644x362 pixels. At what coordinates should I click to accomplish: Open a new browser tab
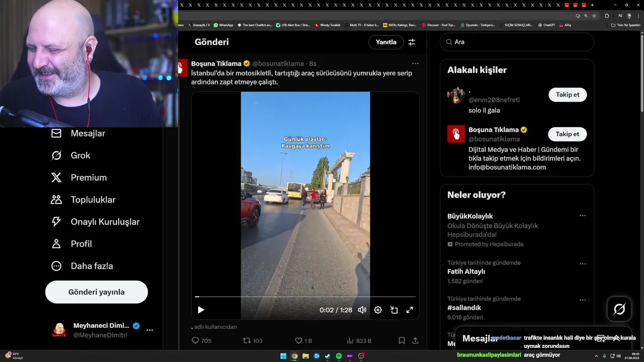coord(592,5)
